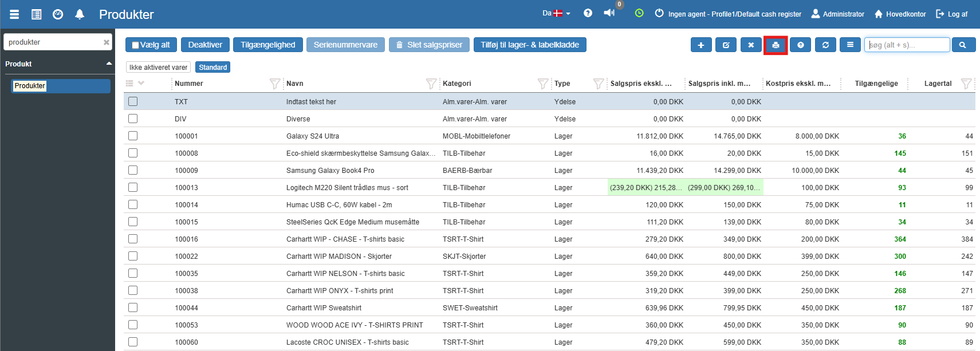Switch to Ikke aktiveret varer tab
Image resolution: width=980 pixels, height=351 pixels.
point(158,68)
